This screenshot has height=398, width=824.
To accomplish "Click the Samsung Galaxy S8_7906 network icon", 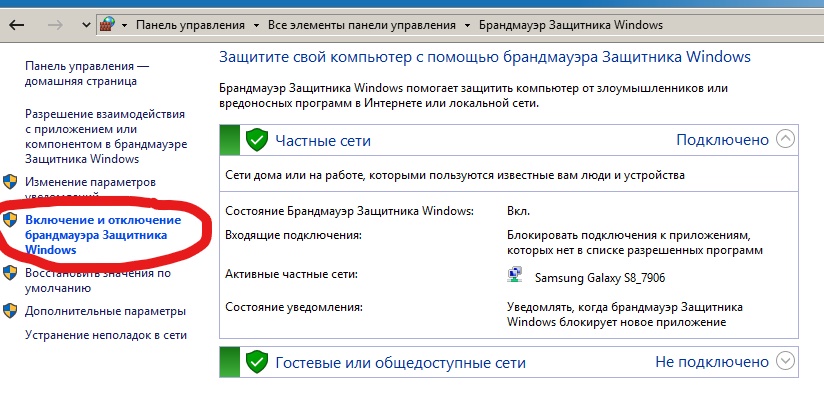I will [515, 275].
